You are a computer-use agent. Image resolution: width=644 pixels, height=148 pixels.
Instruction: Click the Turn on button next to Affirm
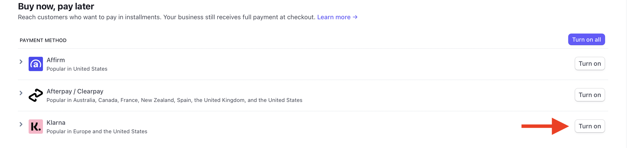click(x=590, y=63)
